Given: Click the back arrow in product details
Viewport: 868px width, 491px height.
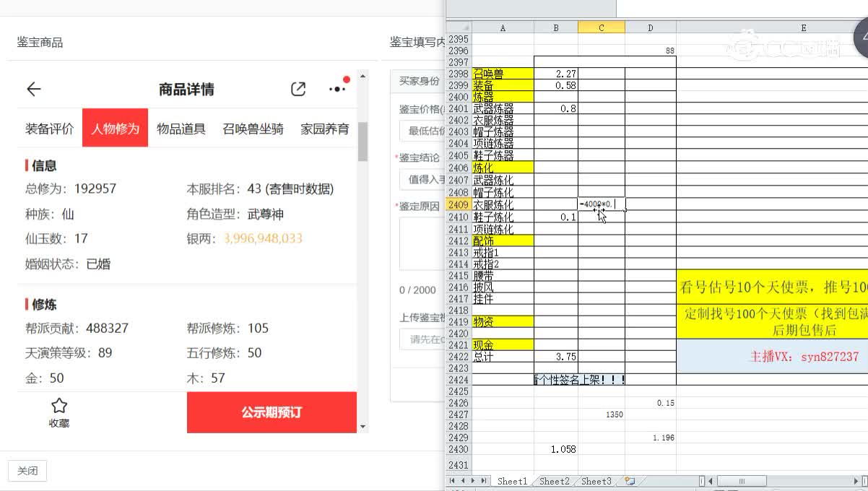Looking at the screenshot, I should 34,90.
